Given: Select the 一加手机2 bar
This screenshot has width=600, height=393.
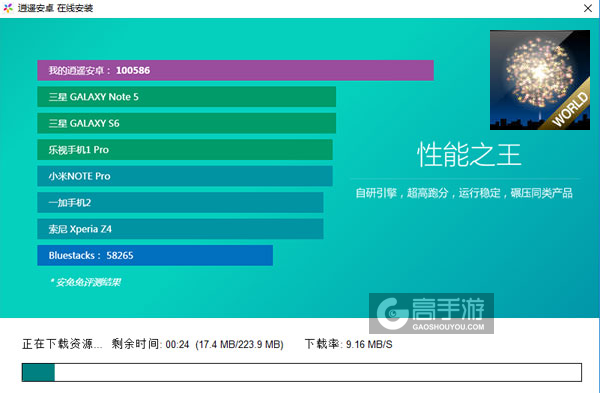Looking at the screenshot, I should click(x=180, y=202).
